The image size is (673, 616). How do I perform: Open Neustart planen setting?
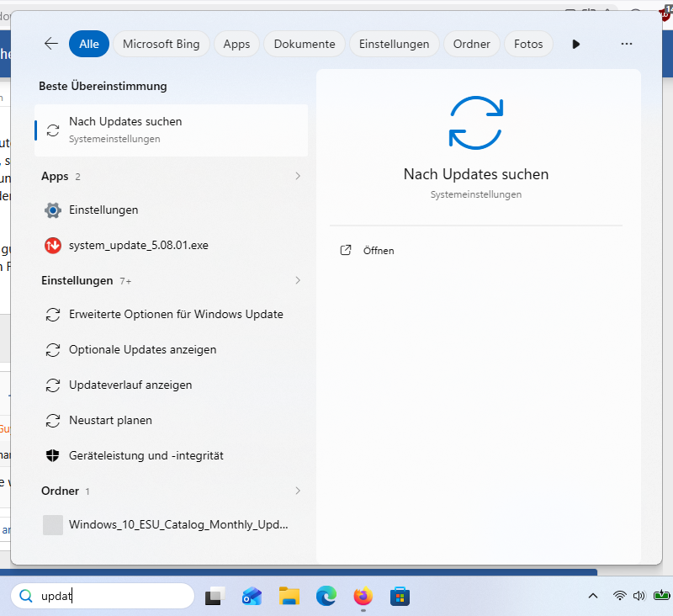point(172,420)
